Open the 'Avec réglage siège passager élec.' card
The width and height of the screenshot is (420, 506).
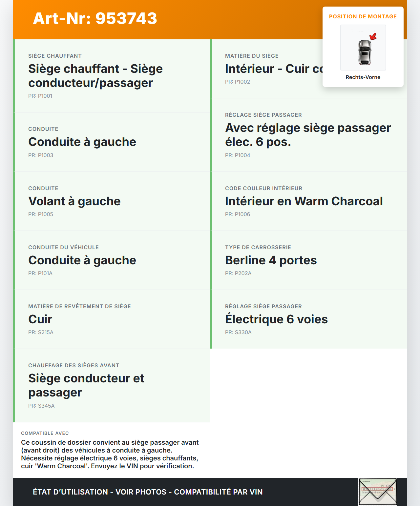point(308,135)
